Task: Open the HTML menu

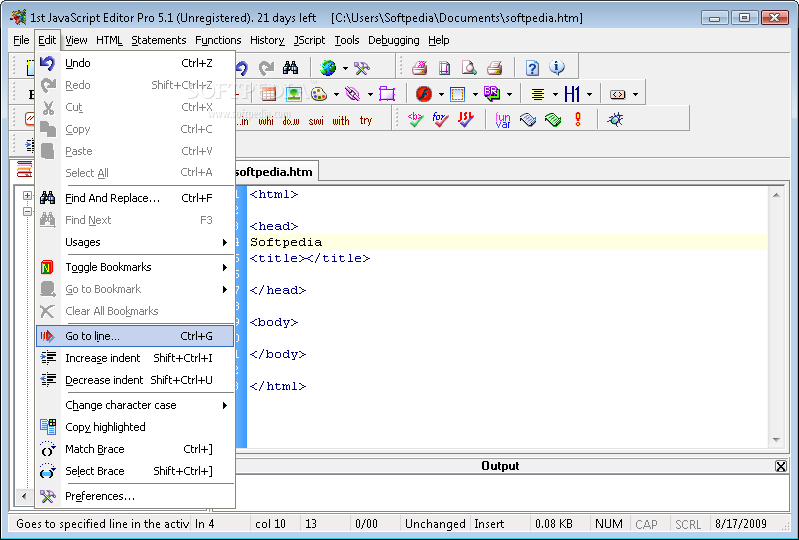Action: click(x=109, y=40)
